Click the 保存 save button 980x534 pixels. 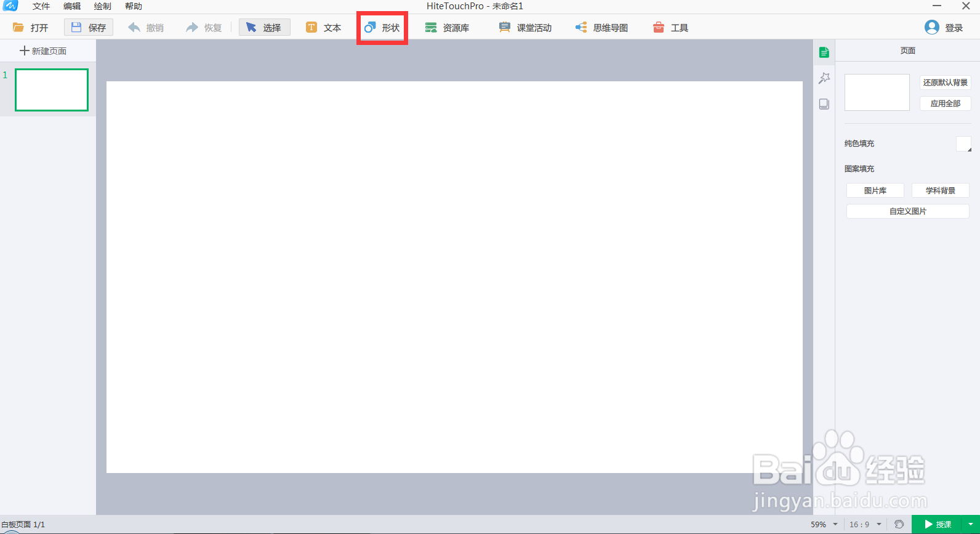(89, 28)
